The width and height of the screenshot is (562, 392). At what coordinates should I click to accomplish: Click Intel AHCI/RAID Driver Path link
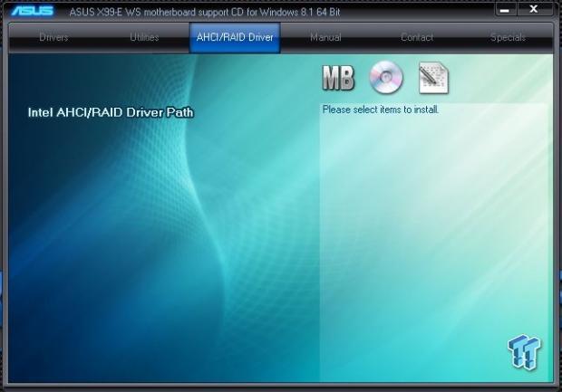coord(111,112)
